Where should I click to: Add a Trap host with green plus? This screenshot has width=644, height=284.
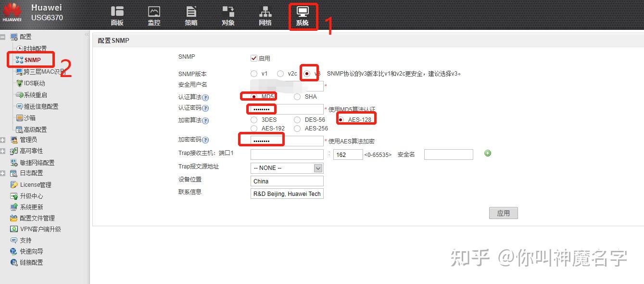[488, 154]
